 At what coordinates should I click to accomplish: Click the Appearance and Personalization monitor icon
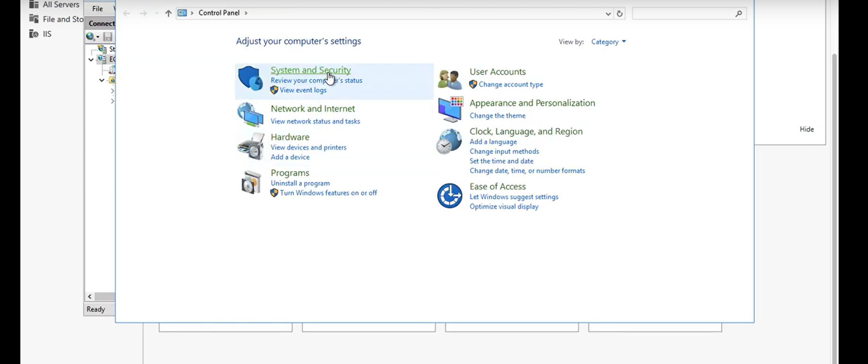450,109
